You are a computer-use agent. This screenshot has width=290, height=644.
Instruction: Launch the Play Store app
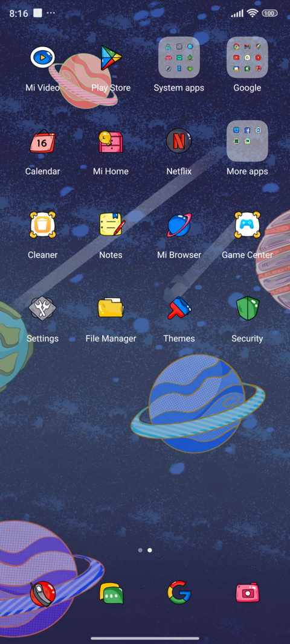coord(111,57)
